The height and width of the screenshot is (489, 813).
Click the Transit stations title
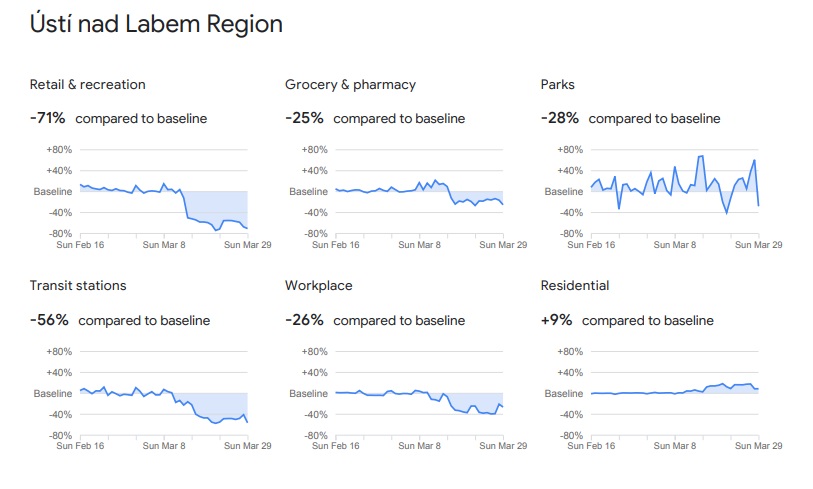(78, 286)
